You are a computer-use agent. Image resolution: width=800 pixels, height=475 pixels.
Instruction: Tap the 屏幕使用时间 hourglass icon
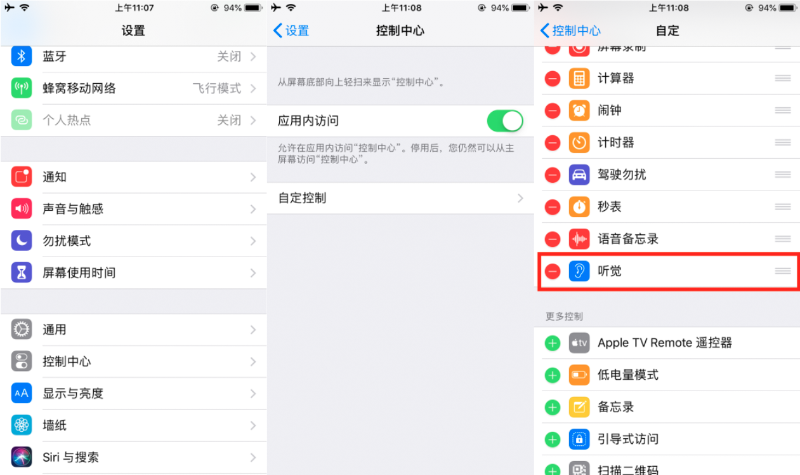(x=21, y=273)
